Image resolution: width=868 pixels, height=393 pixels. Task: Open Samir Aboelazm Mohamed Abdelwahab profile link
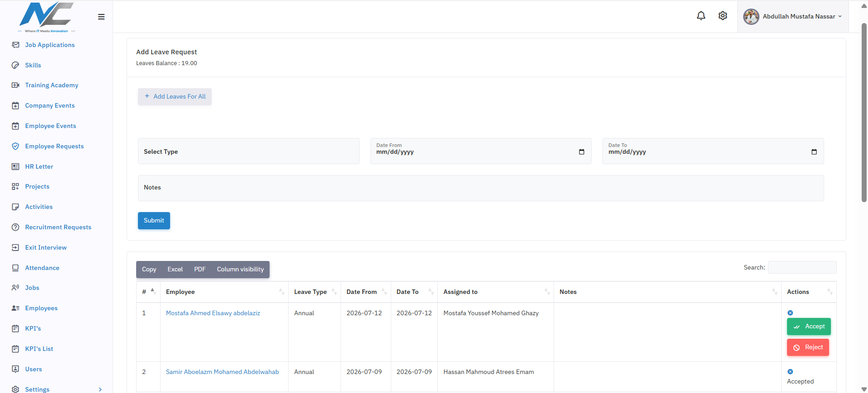tap(222, 372)
